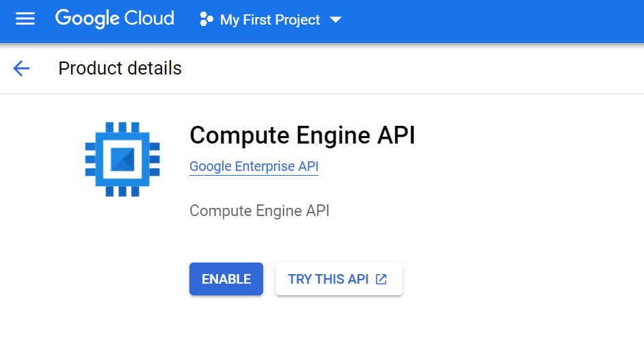Click the TRY THIS API label text

[328, 280]
